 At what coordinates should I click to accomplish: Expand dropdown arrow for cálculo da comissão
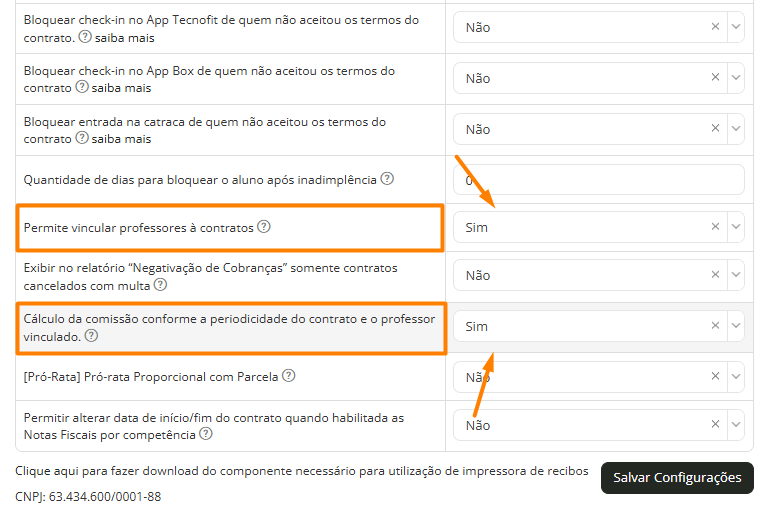coord(736,326)
